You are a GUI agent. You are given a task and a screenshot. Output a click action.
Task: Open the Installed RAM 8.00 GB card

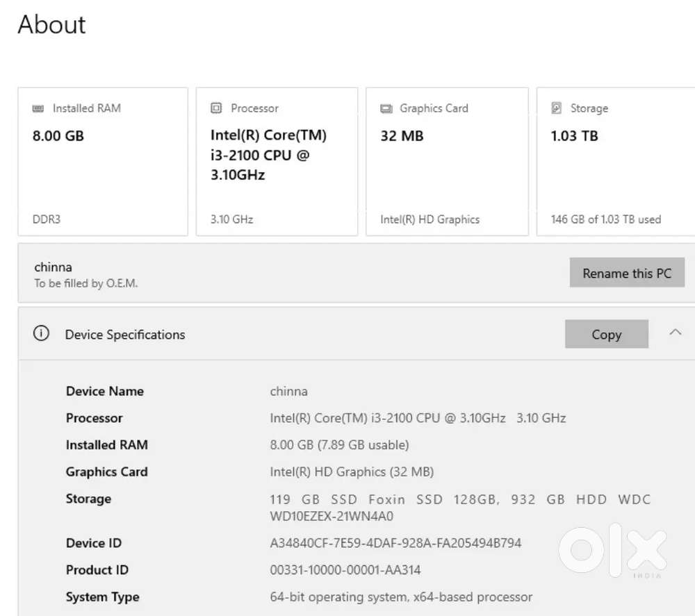(x=103, y=162)
